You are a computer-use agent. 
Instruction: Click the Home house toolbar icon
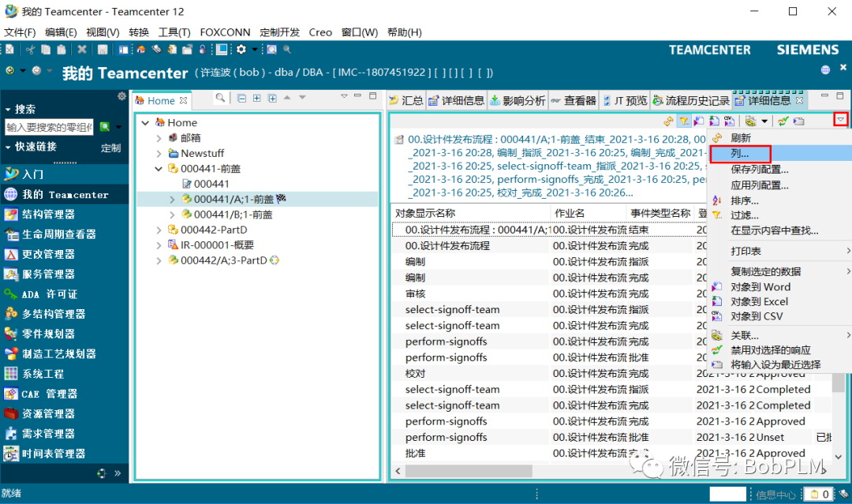pyautogui.click(x=140, y=50)
